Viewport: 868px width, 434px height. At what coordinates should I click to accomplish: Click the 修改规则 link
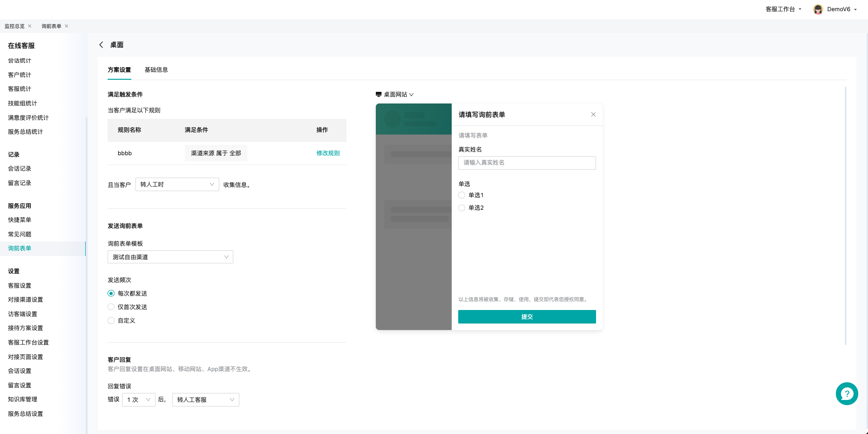click(x=328, y=153)
